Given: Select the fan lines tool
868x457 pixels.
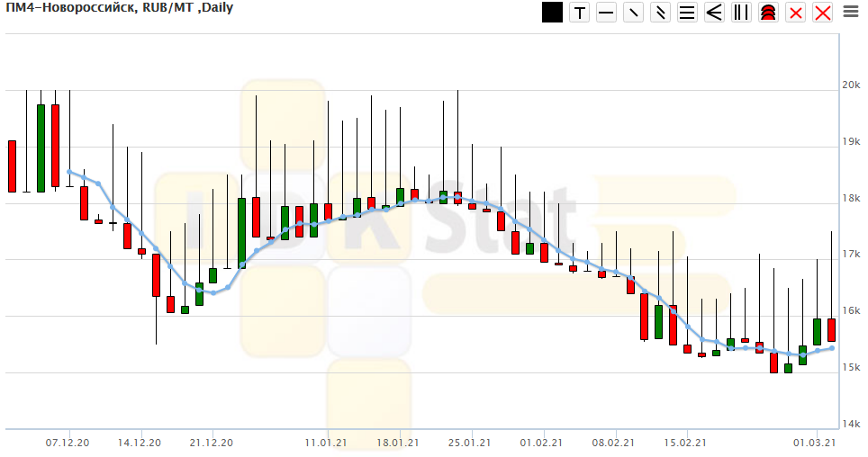Looking at the screenshot, I should [x=715, y=13].
